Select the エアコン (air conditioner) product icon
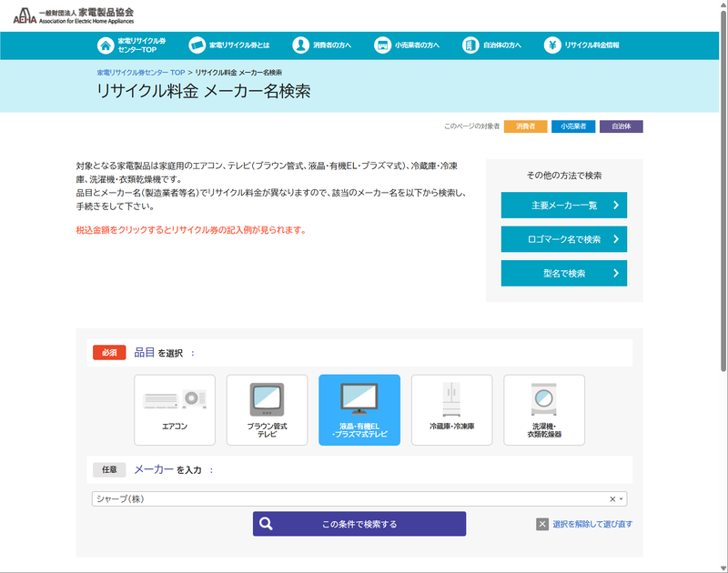Viewport: 728px width, 573px height. pyautogui.click(x=176, y=409)
